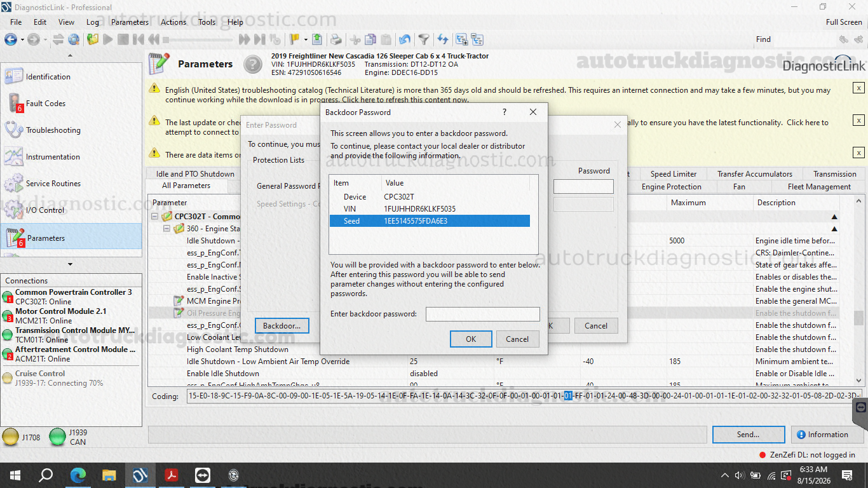Viewport: 868px width, 488px height.
Task: Click the Coding hex string field
Action: 524,396
